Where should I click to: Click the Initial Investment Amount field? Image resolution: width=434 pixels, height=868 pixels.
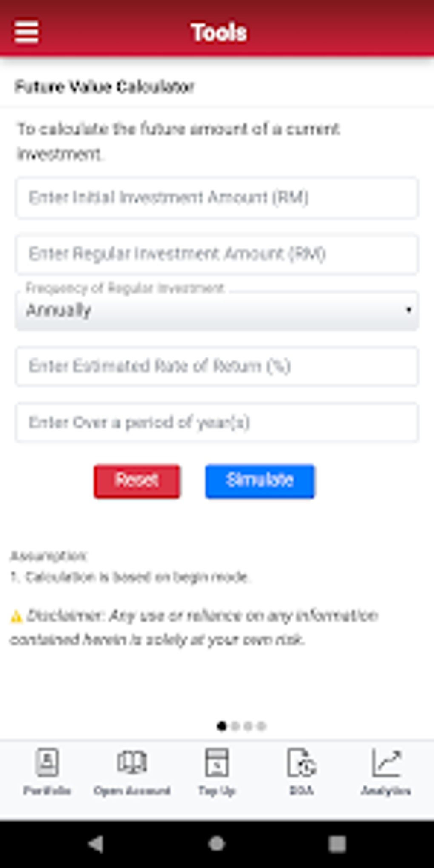pos(217,197)
